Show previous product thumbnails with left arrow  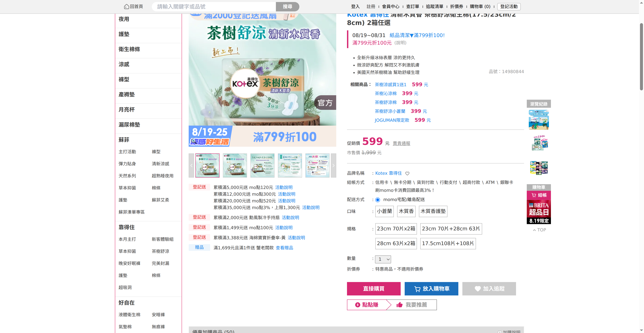[x=191, y=165]
